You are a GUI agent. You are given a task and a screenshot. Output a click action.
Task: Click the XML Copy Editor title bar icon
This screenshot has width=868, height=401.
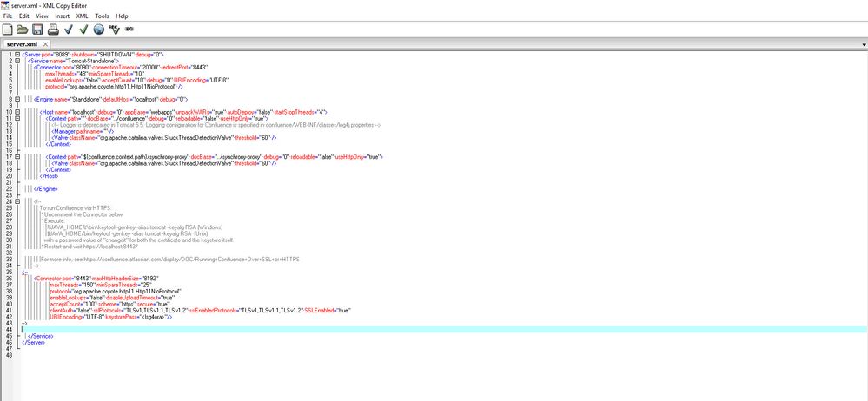click(3, 5)
